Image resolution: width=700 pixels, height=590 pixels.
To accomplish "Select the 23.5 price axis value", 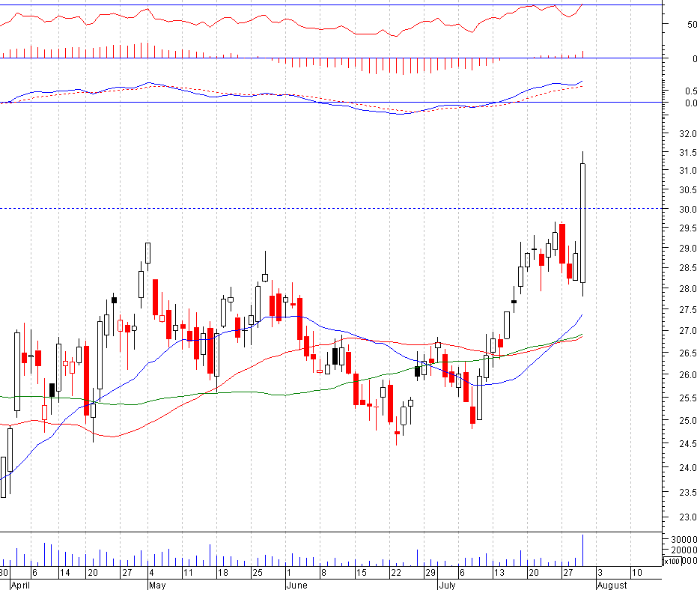I will (x=687, y=493).
